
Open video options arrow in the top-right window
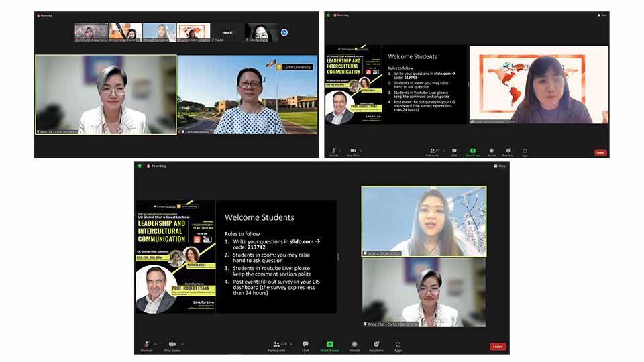coord(361,151)
